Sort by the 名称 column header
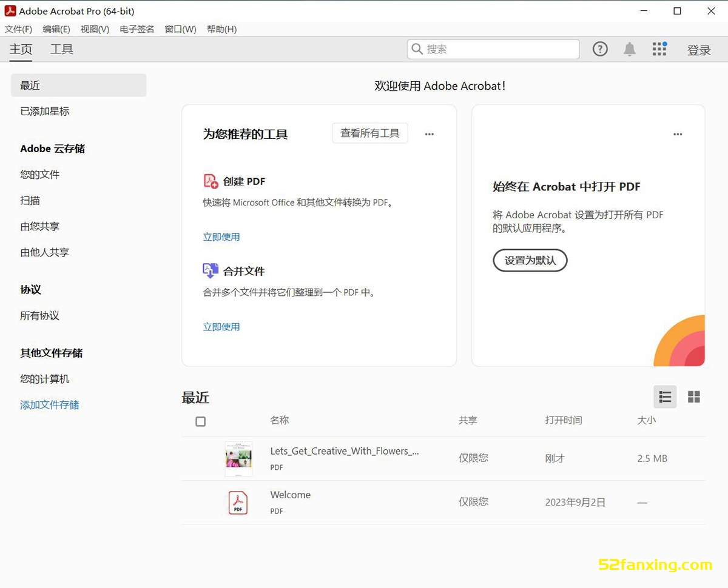 click(280, 420)
